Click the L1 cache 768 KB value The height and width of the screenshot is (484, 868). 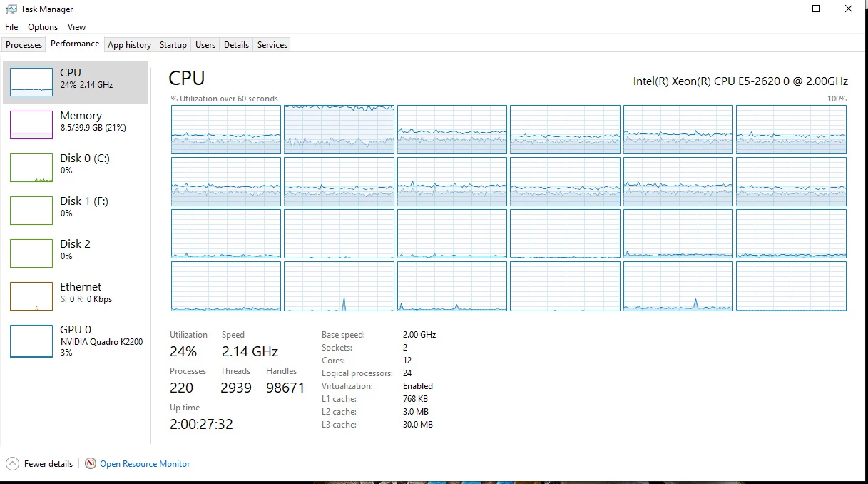coord(415,399)
